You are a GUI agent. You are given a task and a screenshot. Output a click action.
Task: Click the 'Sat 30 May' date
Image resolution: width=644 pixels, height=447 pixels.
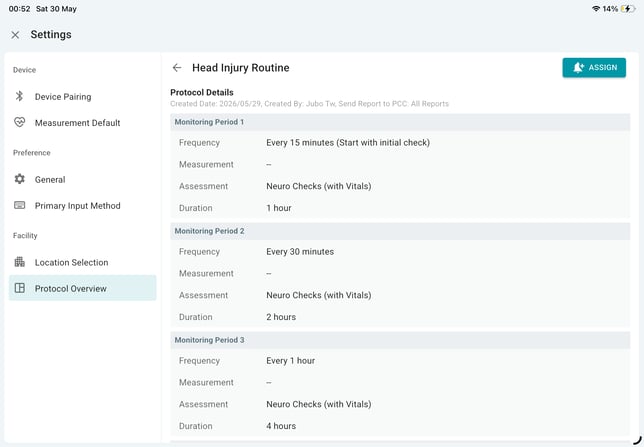click(x=56, y=9)
